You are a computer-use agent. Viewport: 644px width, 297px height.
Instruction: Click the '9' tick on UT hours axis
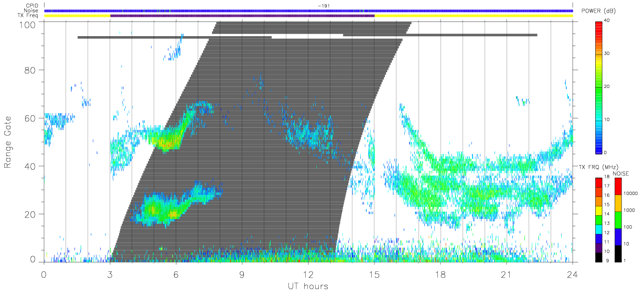click(242, 274)
